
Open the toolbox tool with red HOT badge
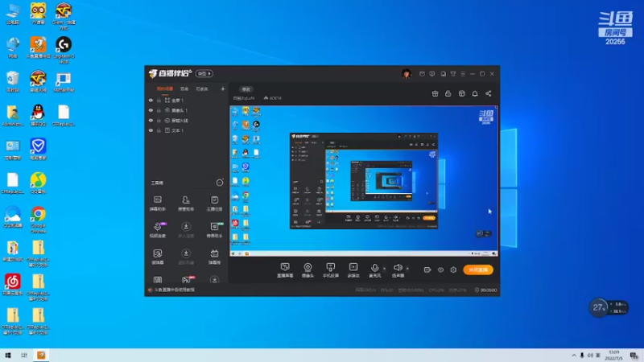click(187, 279)
